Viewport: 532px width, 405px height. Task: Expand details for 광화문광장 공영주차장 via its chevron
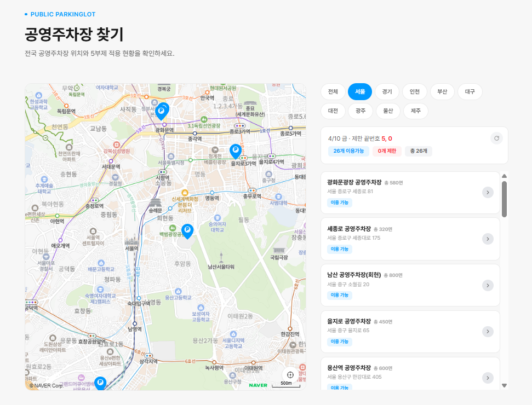pyautogui.click(x=487, y=192)
